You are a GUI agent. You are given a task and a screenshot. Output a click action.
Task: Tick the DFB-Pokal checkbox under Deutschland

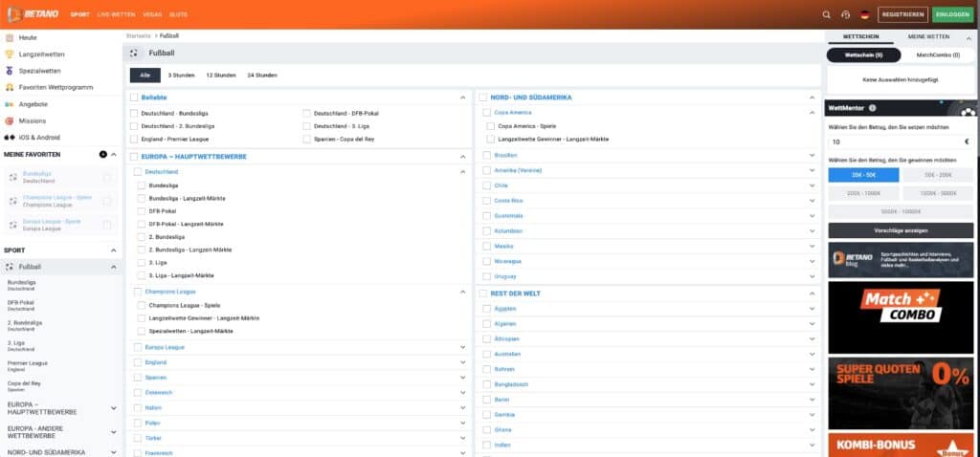(x=142, y=211)
